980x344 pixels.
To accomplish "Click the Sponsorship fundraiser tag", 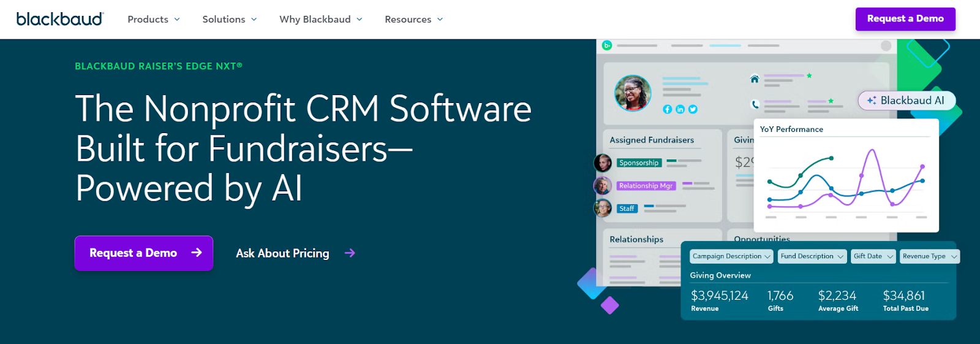I will click(x=639, y=162).
